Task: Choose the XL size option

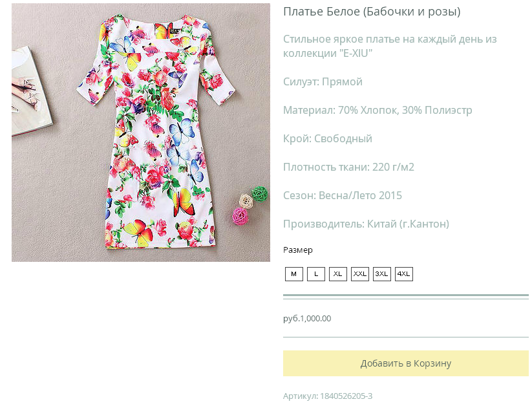Action: pos(338,274)
